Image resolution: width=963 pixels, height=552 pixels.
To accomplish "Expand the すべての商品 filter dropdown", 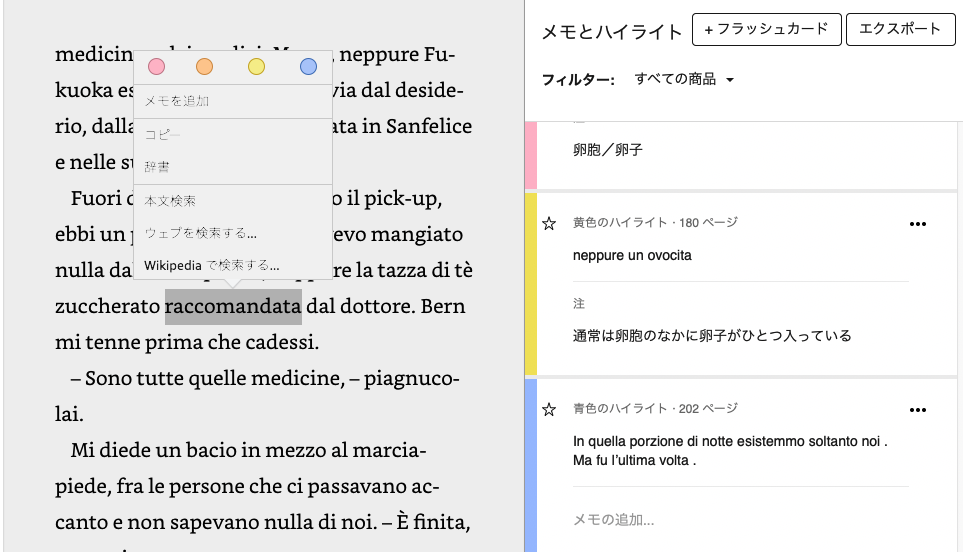I will pyautogui.click(x=685, y=80).
